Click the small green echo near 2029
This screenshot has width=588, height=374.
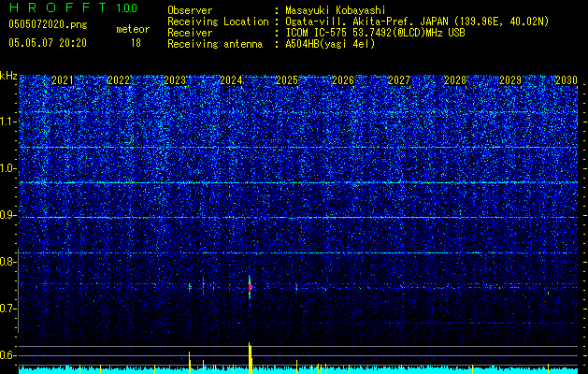[548, 293]
